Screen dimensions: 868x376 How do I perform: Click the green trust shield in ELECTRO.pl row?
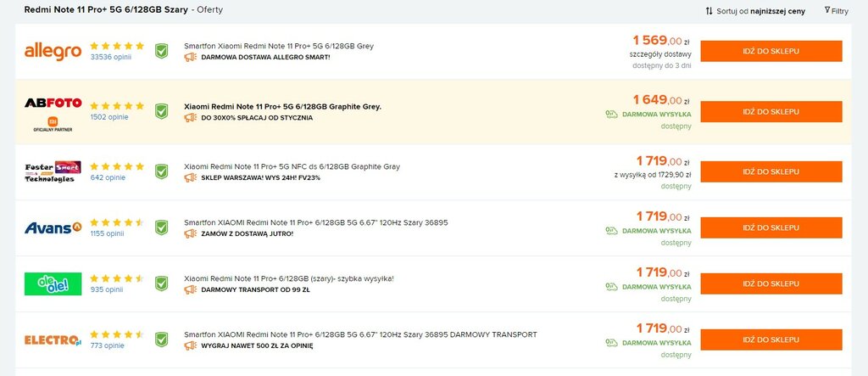161,340
